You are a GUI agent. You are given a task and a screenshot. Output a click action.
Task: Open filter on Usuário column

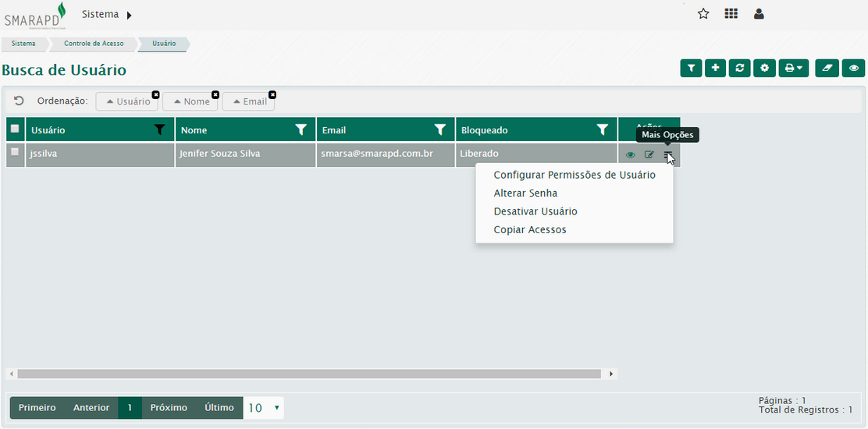pyautogui.click(x=160, y=129)
